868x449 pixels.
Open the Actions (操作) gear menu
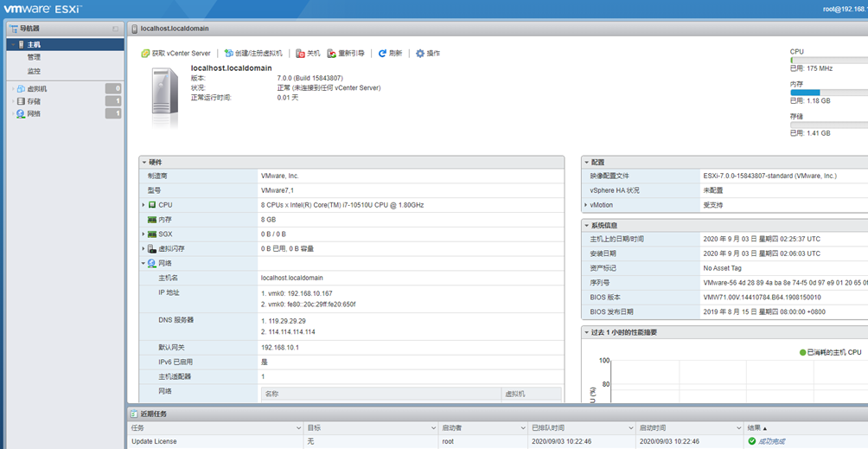point(428,54)
